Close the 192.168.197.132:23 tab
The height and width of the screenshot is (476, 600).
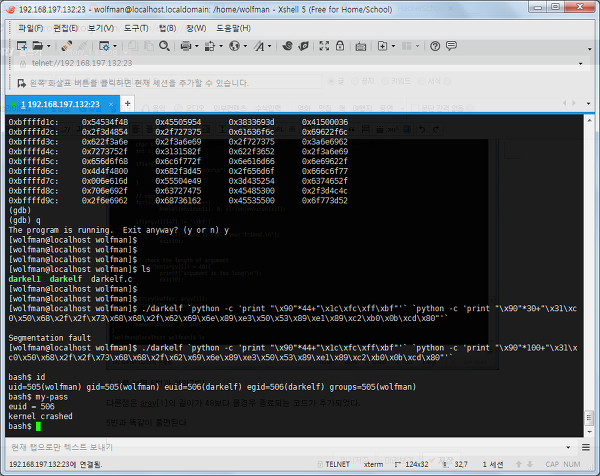click(111, 104)
